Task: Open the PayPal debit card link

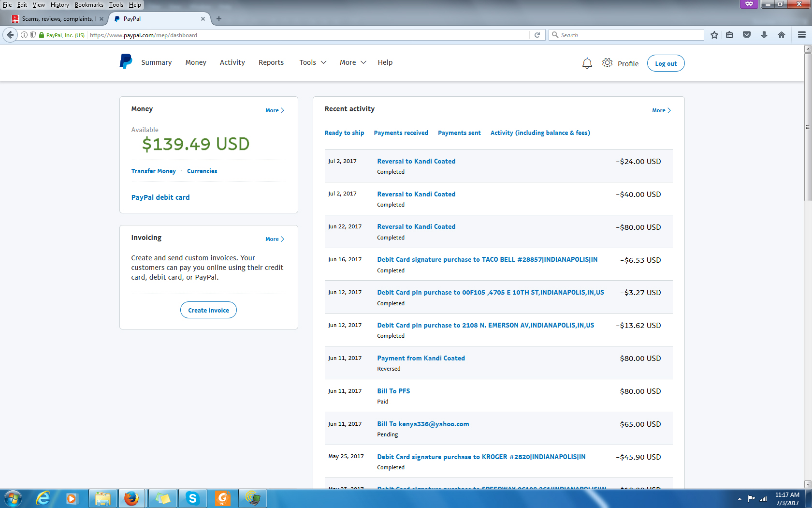Action: coord(160,197)
